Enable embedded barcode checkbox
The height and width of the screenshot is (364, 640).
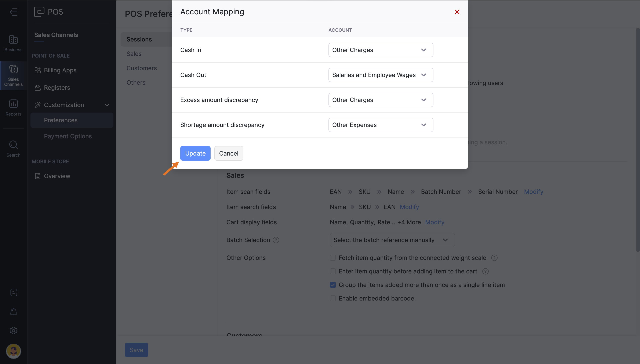(x=333, y=298)
